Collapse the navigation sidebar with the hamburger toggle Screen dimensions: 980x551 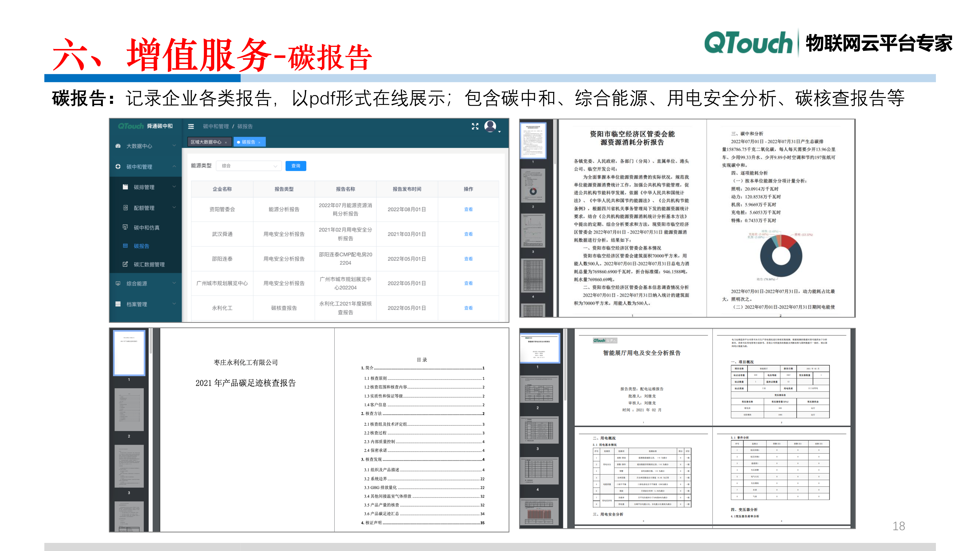191,126
